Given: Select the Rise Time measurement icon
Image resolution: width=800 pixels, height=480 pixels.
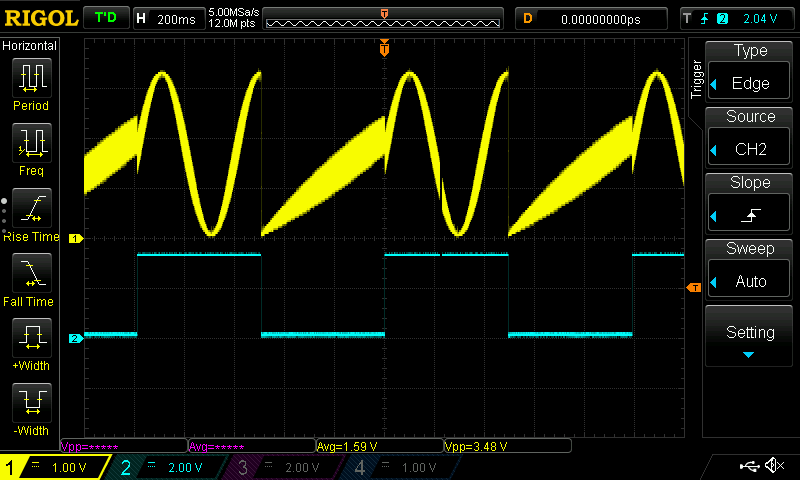Looking at the screenshot, I should pyautogui.click(x=32, y=208).
